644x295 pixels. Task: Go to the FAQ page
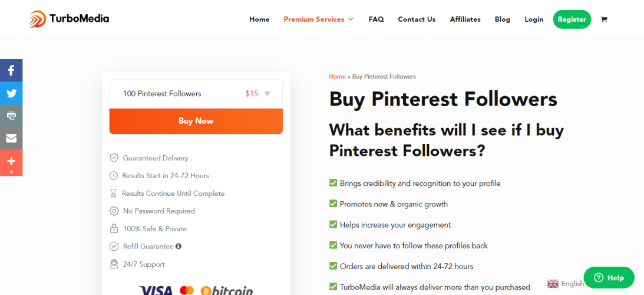point(376,19)
